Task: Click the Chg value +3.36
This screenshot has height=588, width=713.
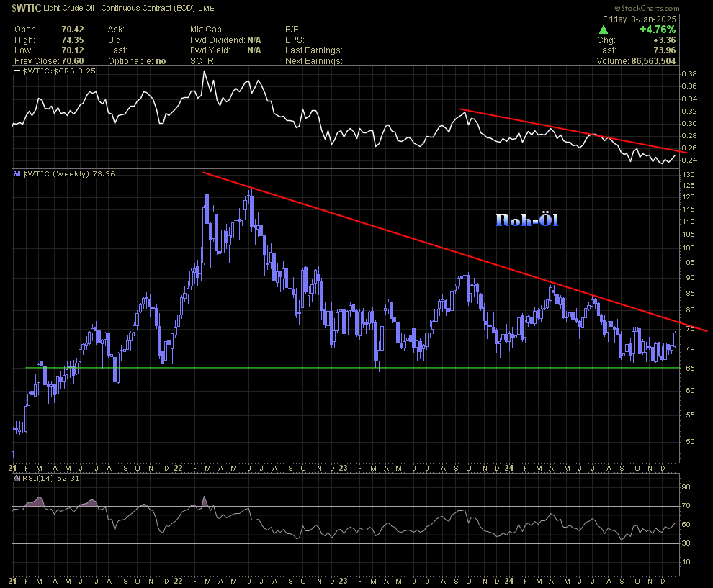Action: 665,40
